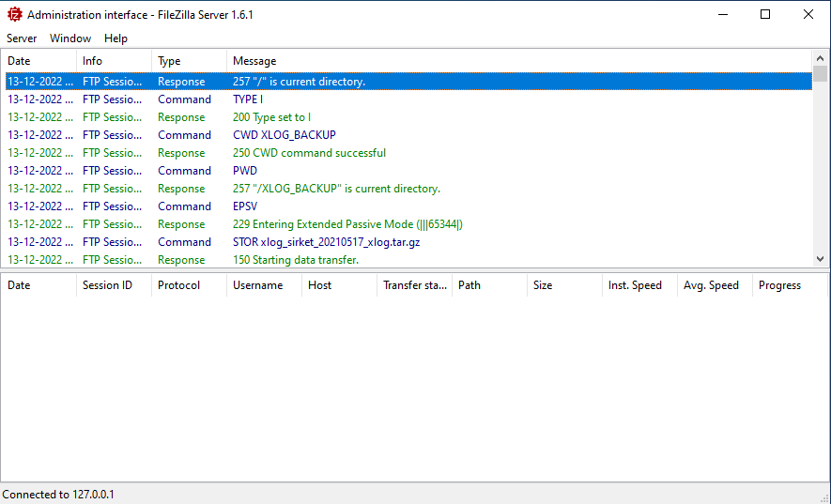This screenshot has height=504, width=831.
Task: Click the Info column header in log
Action: 115,61
